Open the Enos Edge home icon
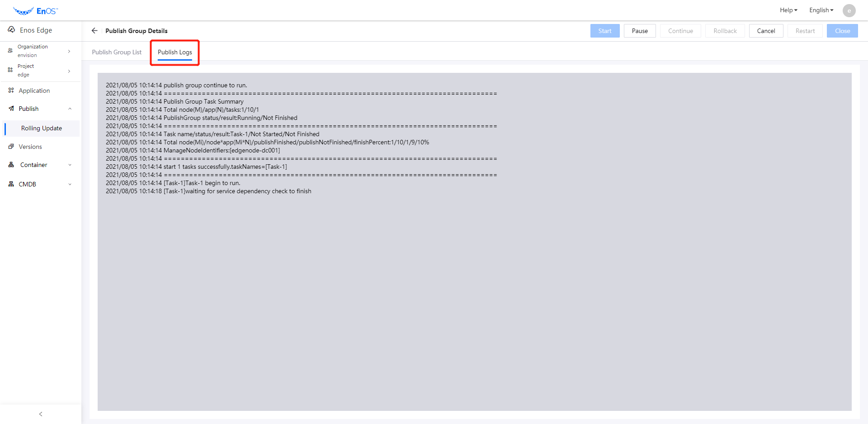Viewport: 868px width, 424px height. (11, 30)
